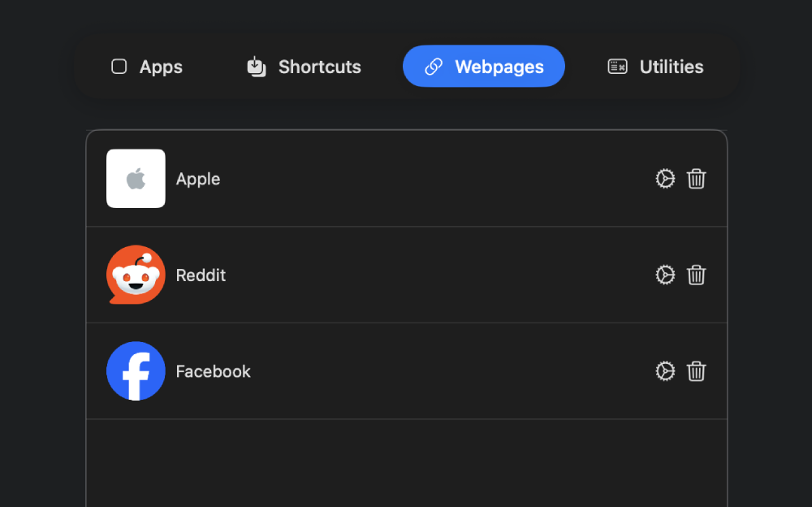Select the Webpages tab
The height and width of the screenshot is (507, 812).
coord(484,67)
